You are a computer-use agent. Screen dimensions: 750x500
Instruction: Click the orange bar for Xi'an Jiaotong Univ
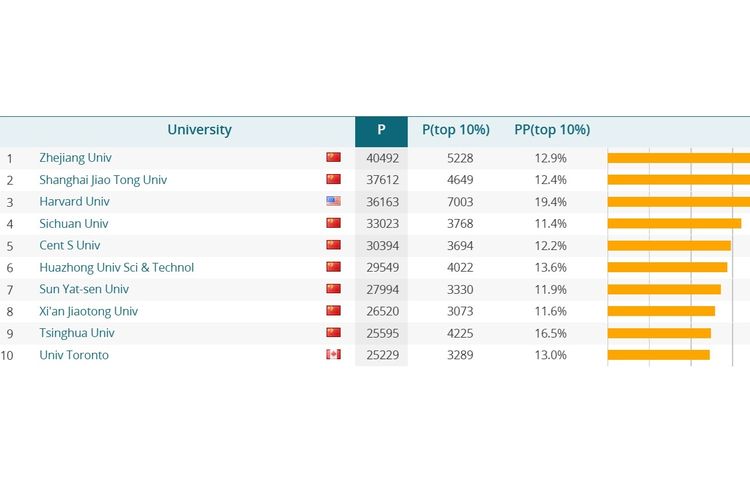(x=662, y=311)
